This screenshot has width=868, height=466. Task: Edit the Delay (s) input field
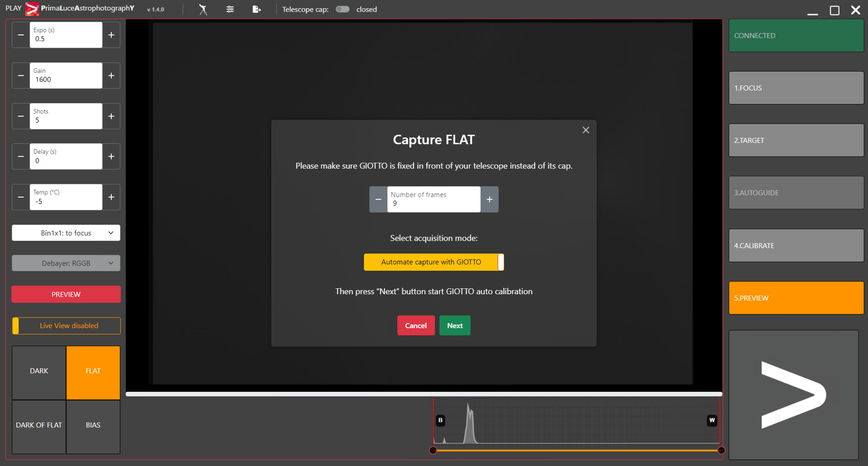pos(66,156)
